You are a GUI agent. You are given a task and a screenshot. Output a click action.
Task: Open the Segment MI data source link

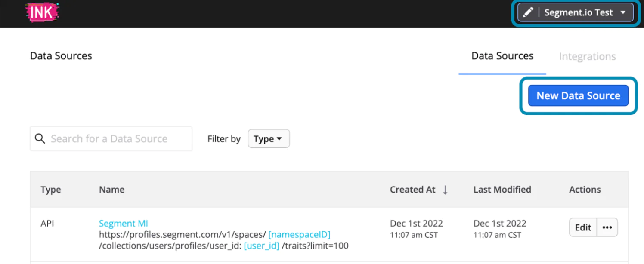pos(123,224)
